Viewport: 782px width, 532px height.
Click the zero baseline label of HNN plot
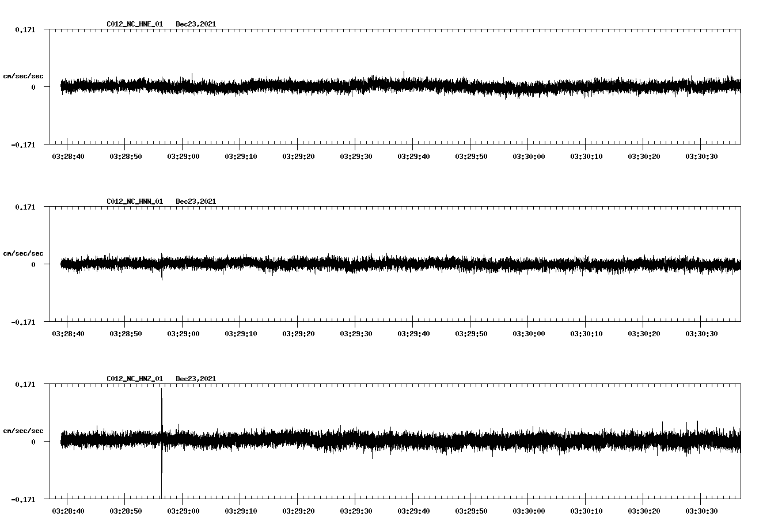tap(33, 264)
